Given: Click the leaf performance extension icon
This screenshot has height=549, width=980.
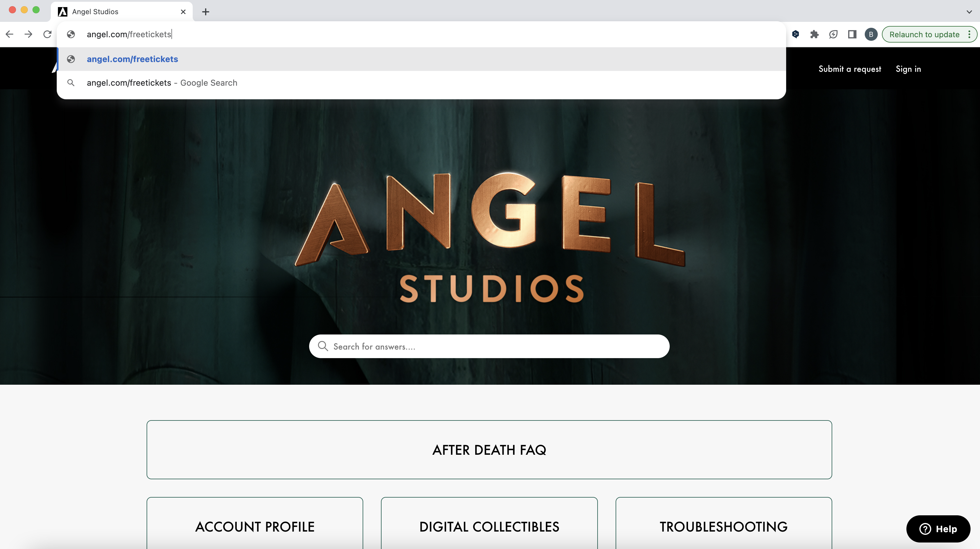Looking at the screenshot, I should [833, 34].
